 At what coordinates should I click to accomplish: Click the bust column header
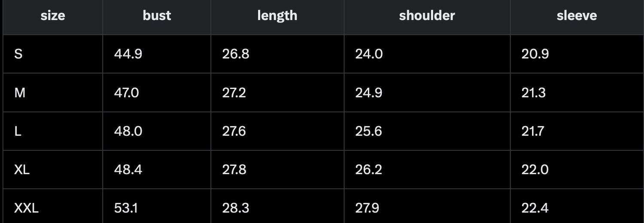pyautogui.click(x=157, y=16)
